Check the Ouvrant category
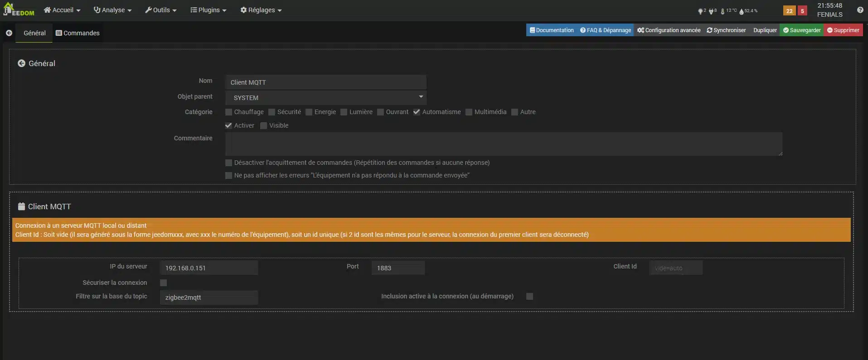This screenshot has width=868, height=360. [380, 112]
